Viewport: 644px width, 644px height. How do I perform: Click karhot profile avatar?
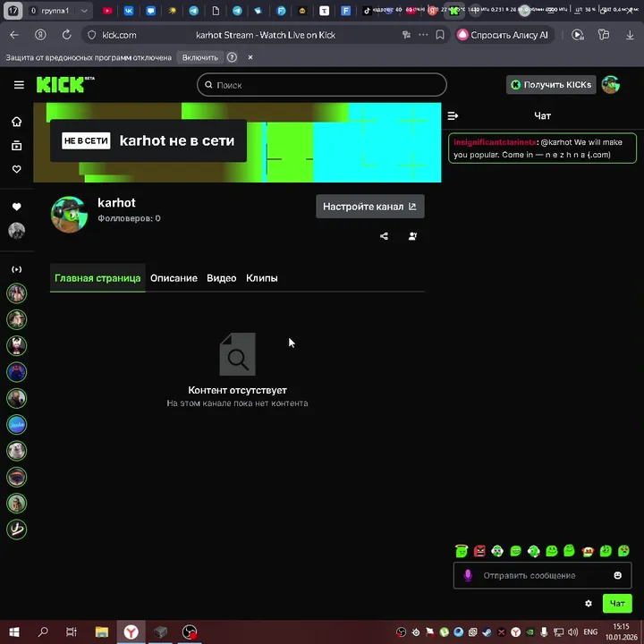pos(69,215)
